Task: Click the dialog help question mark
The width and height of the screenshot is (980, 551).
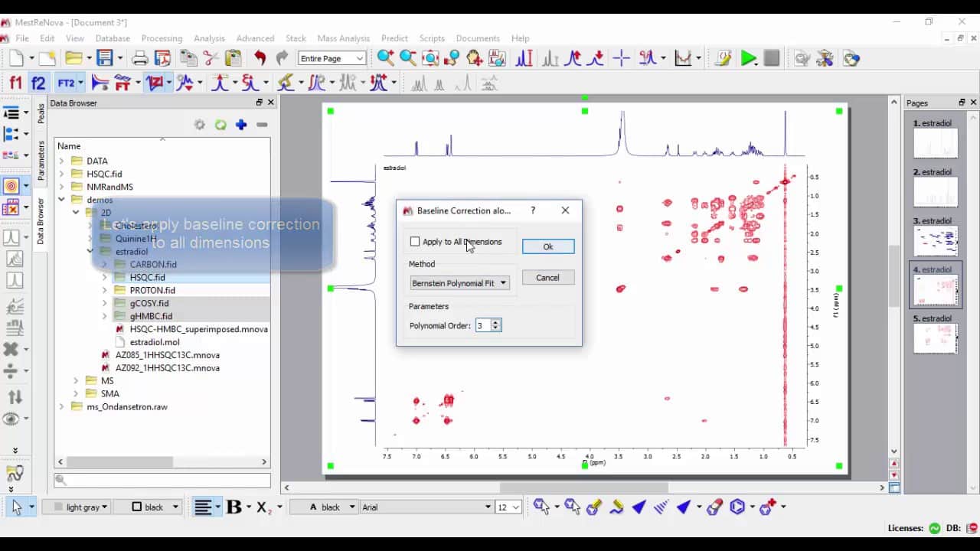Action: point(533,210)
